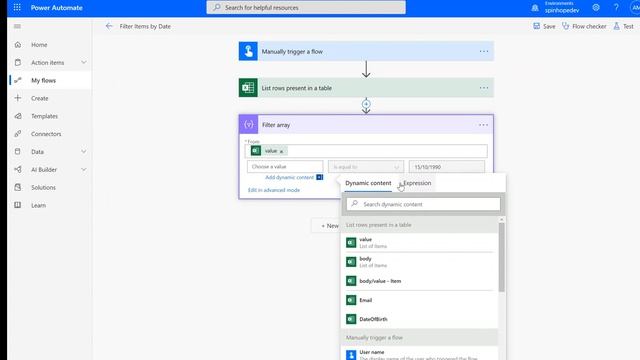Screen dimensions: 640x360
Task: Open the is equal to operator dropdown
Action: [x=366, y=167]
